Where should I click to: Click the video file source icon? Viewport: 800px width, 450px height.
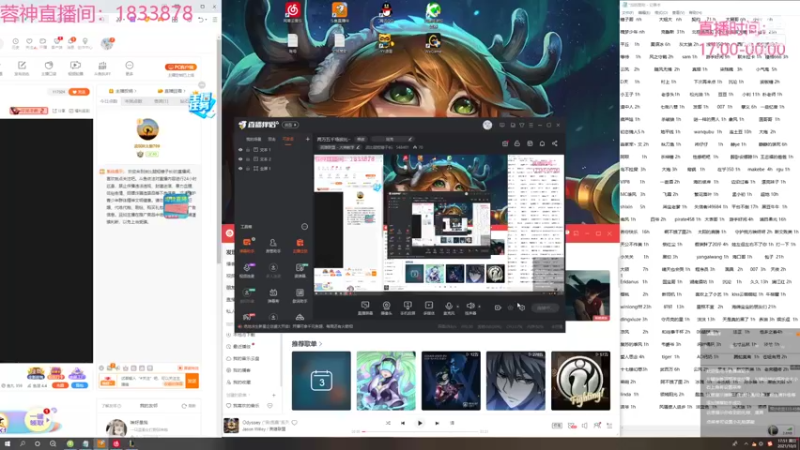[x=429, y=307]
